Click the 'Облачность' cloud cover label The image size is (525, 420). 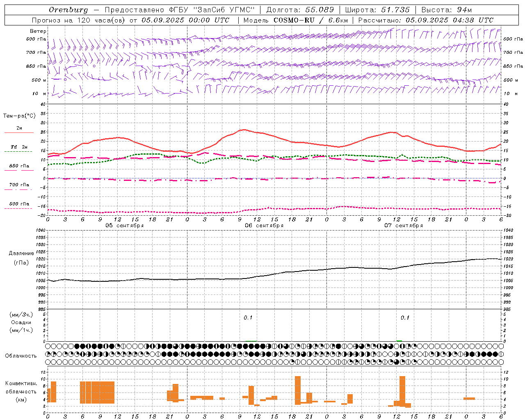click(x=21, y=356)
